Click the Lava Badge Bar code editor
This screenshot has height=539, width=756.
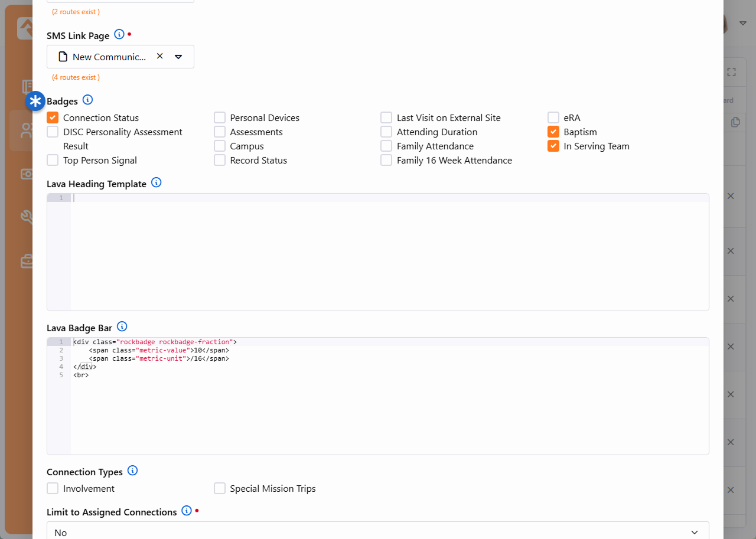point(389,407)
